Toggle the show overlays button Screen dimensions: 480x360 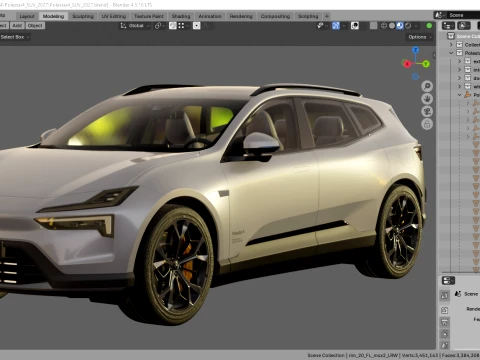(x=355, y=26)
